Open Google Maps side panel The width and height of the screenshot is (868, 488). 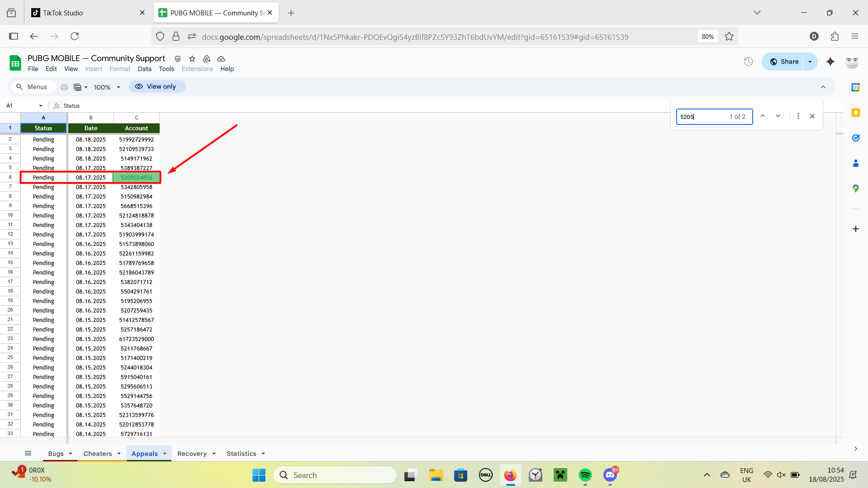[855, 189]
